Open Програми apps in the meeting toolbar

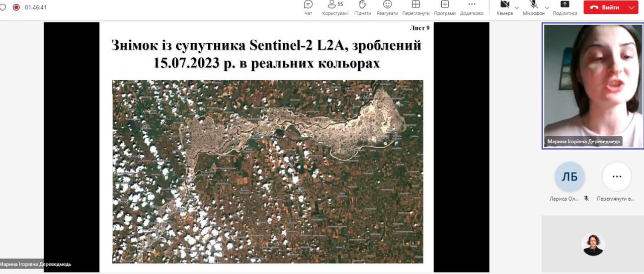point(445,8)
